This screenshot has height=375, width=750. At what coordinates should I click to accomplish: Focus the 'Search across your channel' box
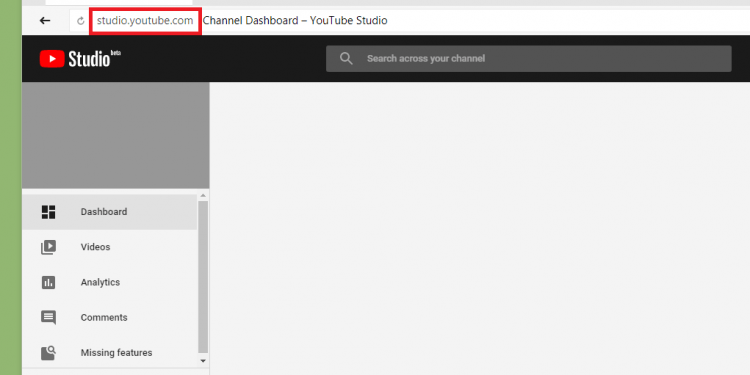[x=529, y=58]
